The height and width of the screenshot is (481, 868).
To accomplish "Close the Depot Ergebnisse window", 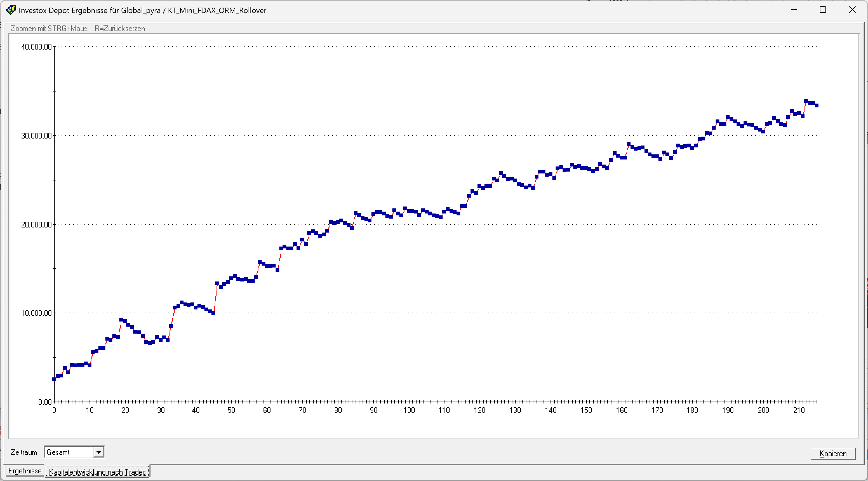I will (852, 10).
